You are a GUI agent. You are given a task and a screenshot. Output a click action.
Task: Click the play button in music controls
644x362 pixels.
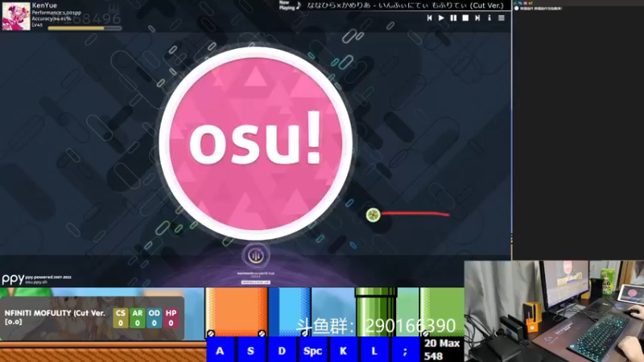pyautogui.click(x=441, y=18)
